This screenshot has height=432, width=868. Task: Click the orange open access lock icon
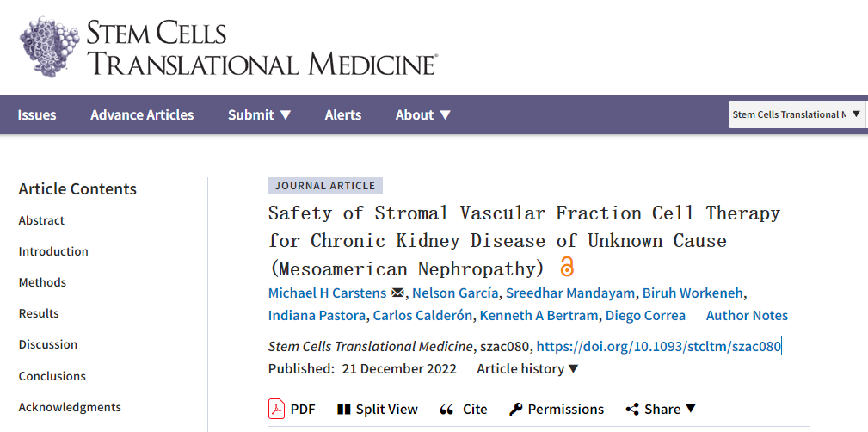point(566,266)
